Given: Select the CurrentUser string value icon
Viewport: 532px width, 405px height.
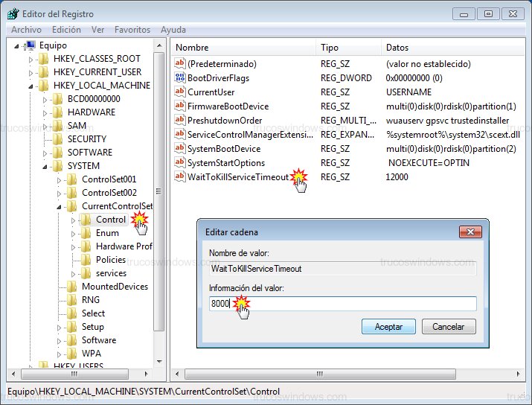Looking at the screenshot, I should tap(179, 92).
